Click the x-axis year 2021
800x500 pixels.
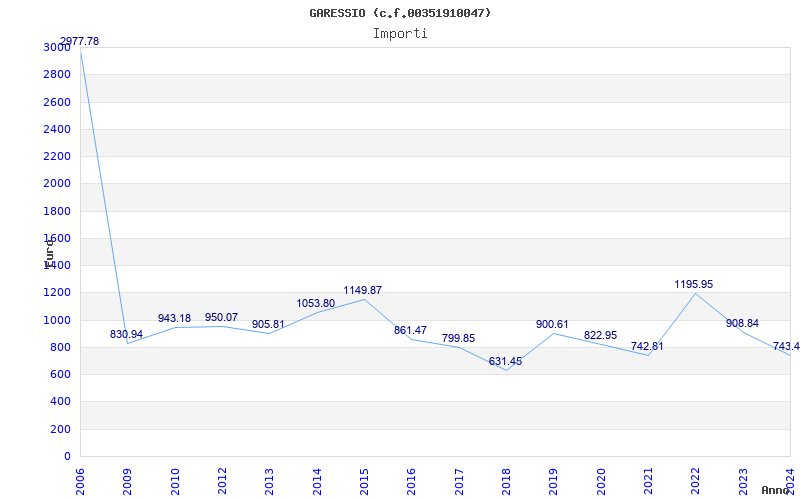coord(648,481)
